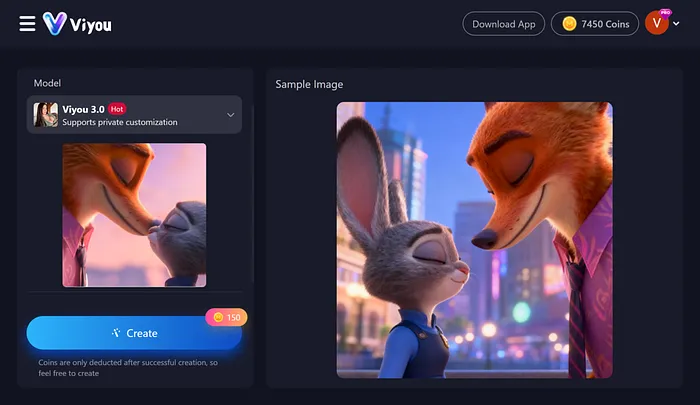The height and width of the screenshot is (405, 700).
Task: Open the sample image preview
Action: 475,240
